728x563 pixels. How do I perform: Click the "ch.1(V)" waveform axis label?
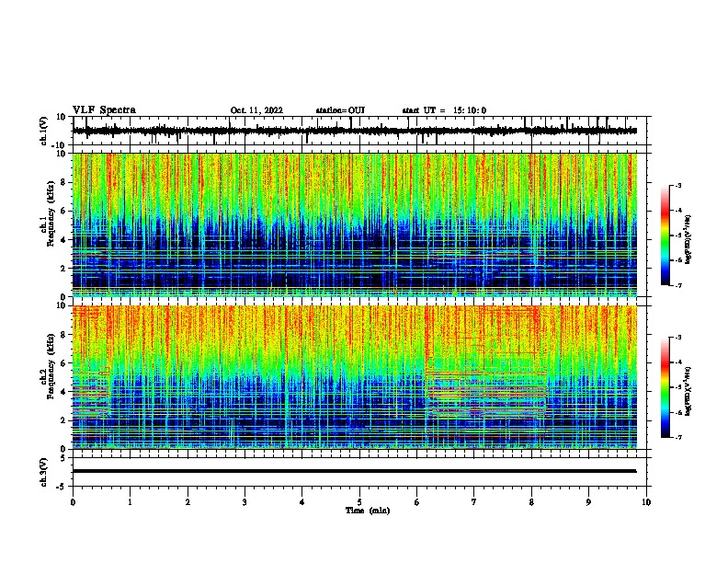[44, 131]
